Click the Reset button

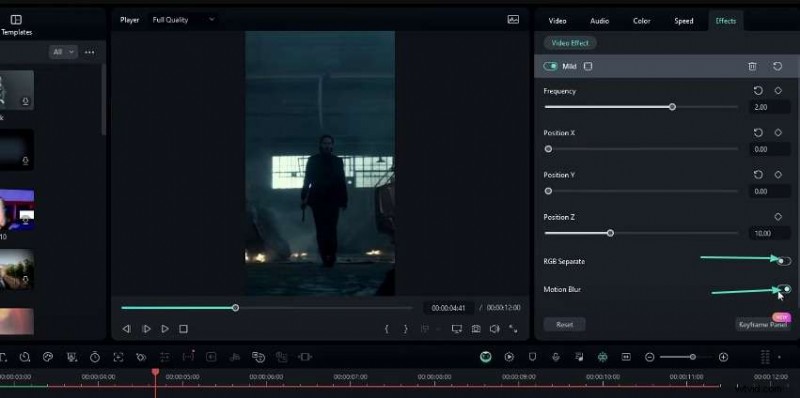tap(564, 324)
